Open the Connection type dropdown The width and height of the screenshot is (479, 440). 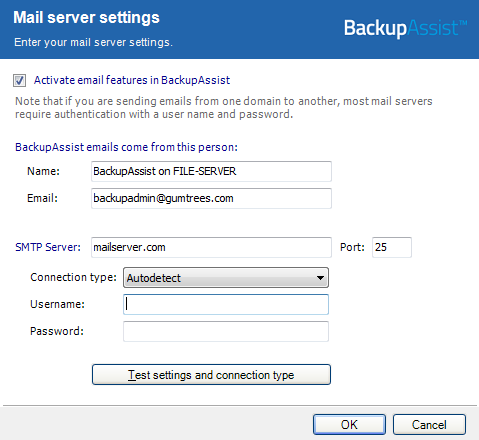tap(226, 278)
